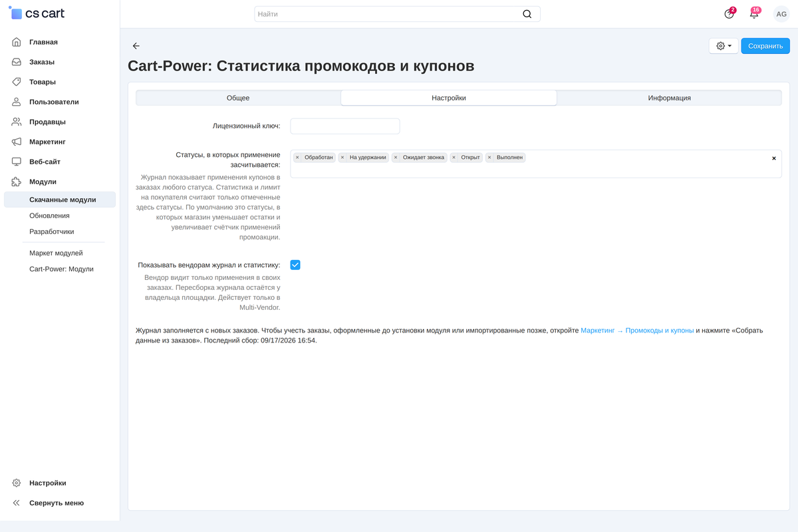Clear all selected statuses
Image resolution: width=798 pixels, height=532 pixels.
(x=774, y=158)
